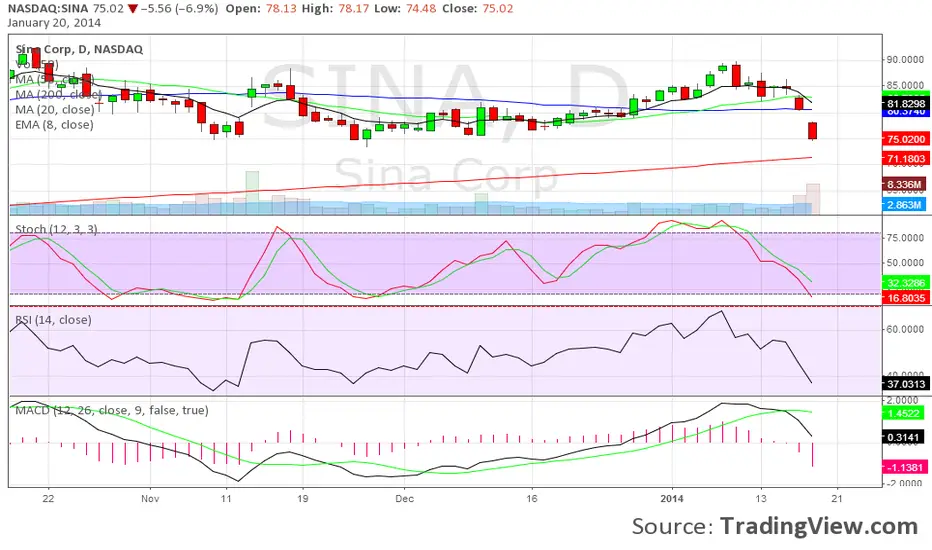Open the RSI (14, close) indicator label

click(x=53, y=320)
